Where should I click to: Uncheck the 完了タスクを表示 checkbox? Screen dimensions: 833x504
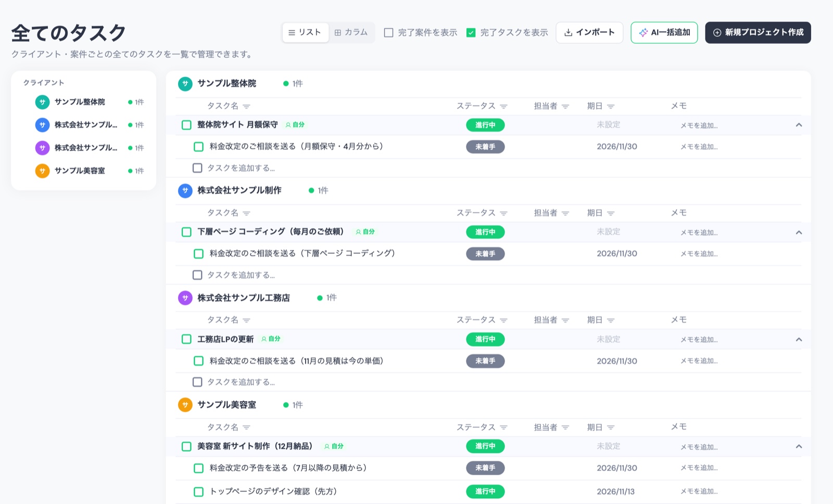point(471,33)
